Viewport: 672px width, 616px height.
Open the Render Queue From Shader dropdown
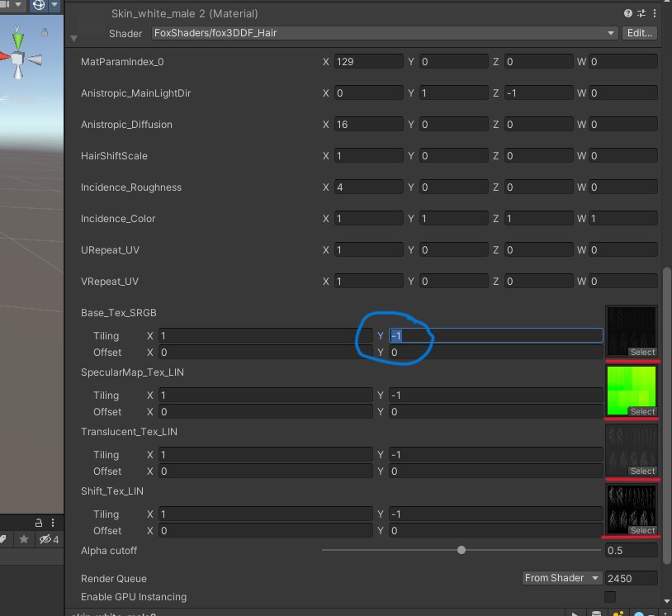pos(562,578)
